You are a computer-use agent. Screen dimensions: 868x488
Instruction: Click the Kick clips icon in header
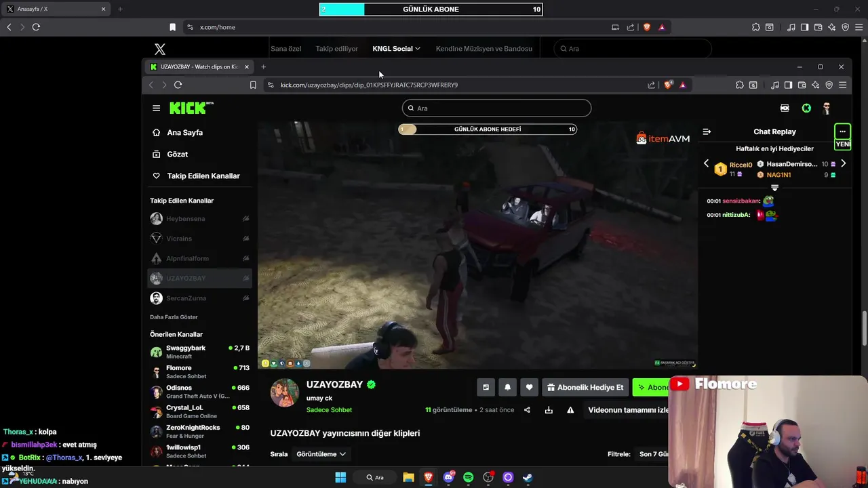(x=785, y=108)
